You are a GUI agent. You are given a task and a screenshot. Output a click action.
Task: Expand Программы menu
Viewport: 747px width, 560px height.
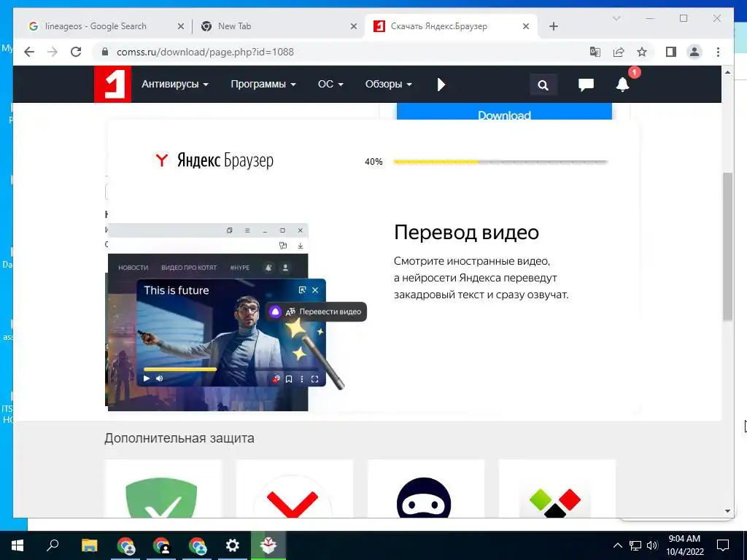(263, 85)
